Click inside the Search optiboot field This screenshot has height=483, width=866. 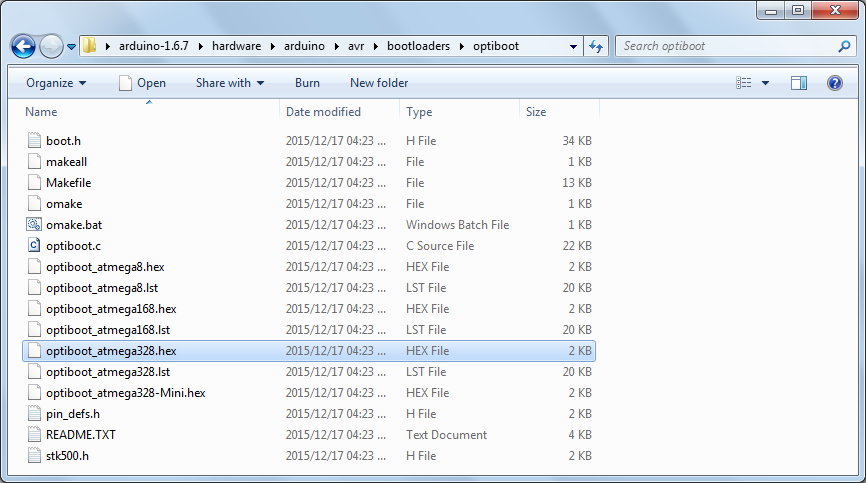tap(725, 46)
